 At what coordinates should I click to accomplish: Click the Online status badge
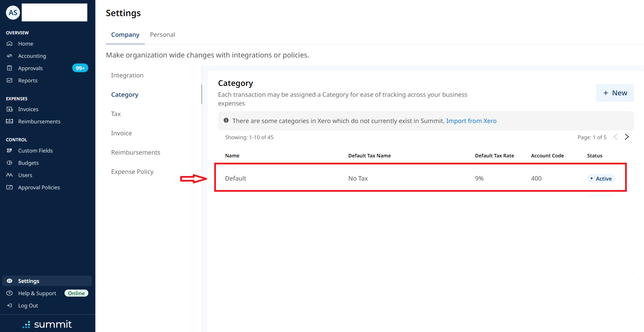[x=76, y=293]
